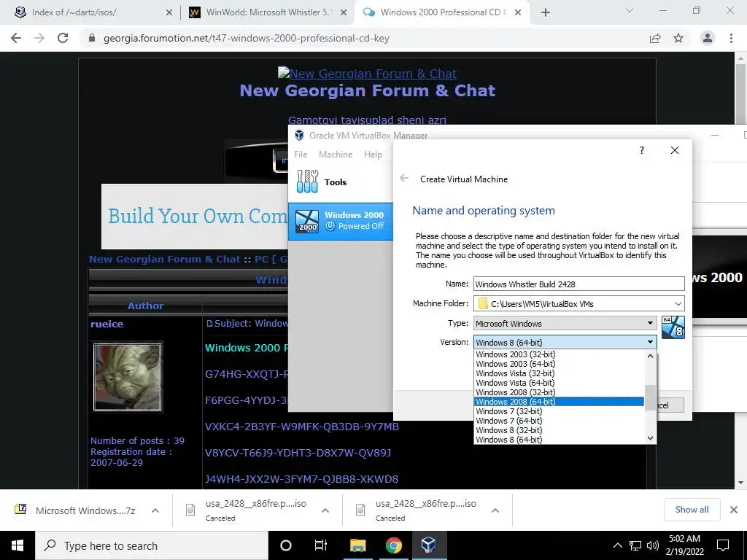Share this page icon in address bar
747x560 pixels.
pyautogui.click(x=655, y=38)
